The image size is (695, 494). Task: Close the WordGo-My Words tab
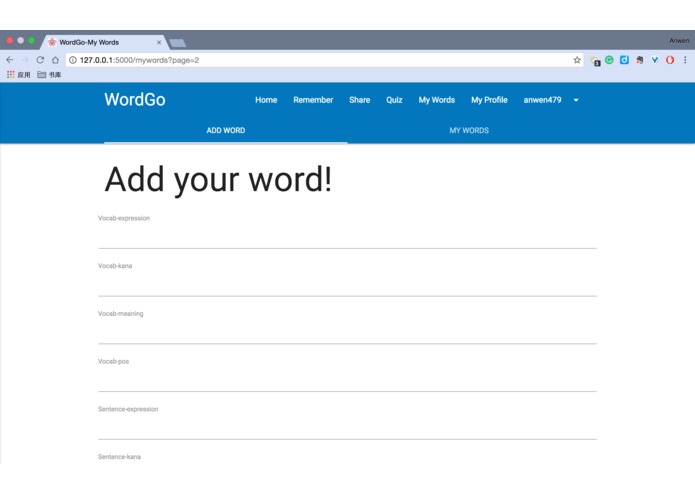click(159, 43)
